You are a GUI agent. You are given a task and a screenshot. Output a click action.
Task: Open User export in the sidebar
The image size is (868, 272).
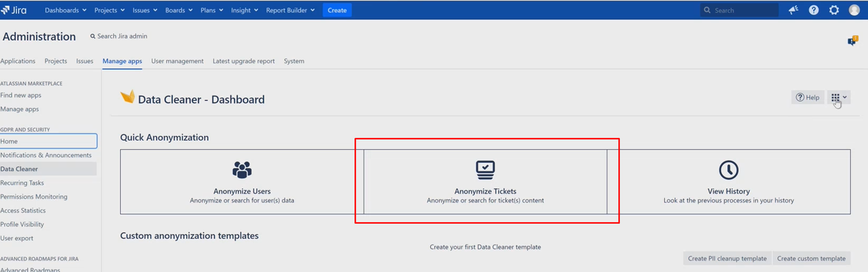(17, 238)
